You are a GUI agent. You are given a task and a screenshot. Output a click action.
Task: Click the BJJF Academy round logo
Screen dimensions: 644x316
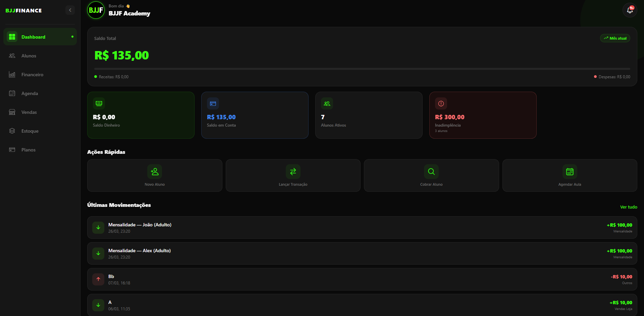pyautogui.click(x=96, y=10)
